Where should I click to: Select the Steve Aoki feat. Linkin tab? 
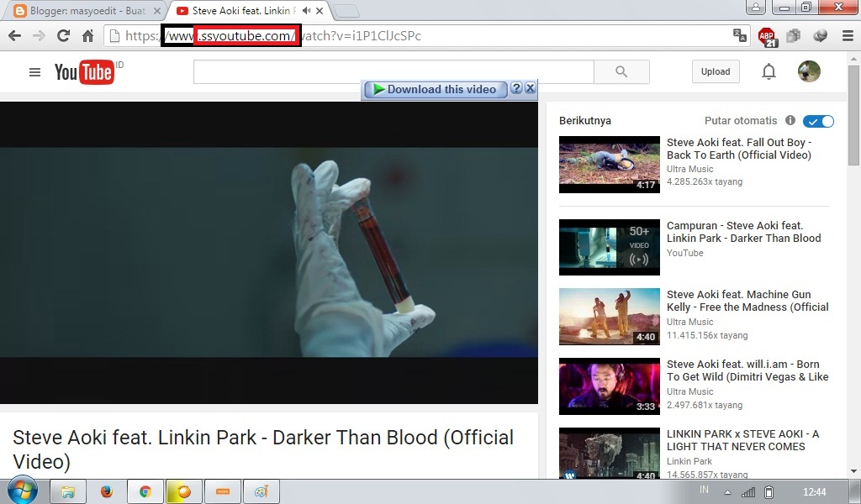click(x=240, y=11)
